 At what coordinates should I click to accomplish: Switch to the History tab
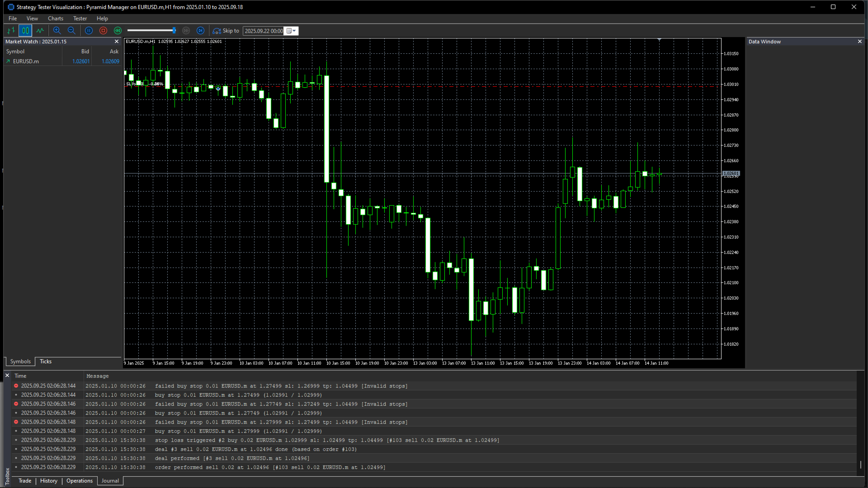49,481
